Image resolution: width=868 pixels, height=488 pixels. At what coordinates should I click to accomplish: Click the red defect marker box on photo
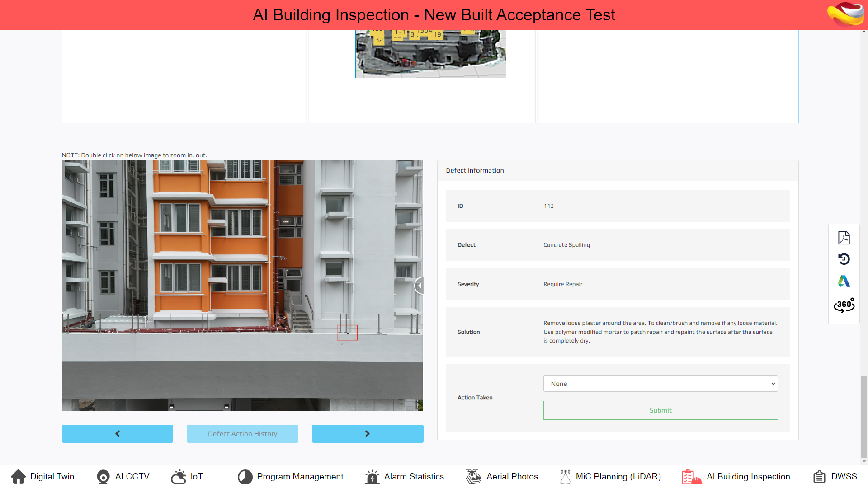pos(347,333)
